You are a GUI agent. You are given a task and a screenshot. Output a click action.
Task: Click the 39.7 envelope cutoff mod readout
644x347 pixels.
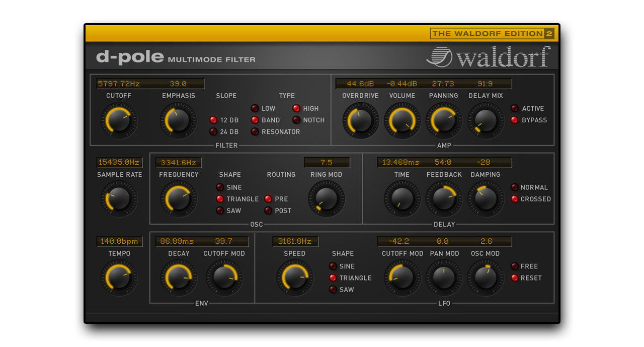point(224,242)
